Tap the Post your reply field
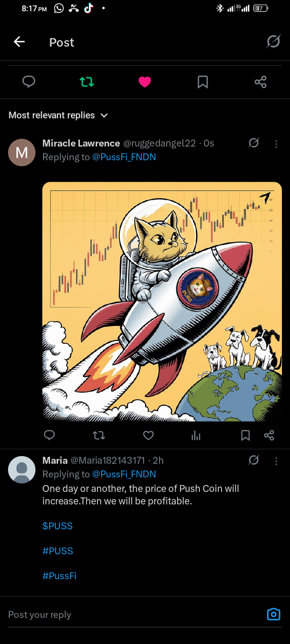This screenshot has height=644, width=290. tap(131, 615)
